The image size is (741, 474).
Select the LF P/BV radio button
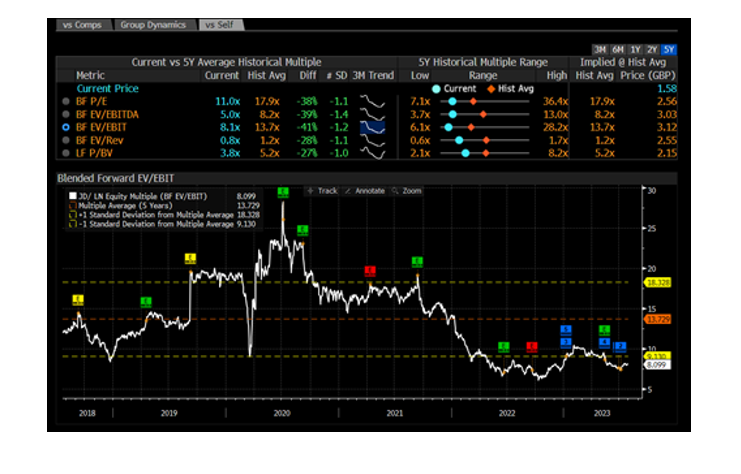pos(66,154)
